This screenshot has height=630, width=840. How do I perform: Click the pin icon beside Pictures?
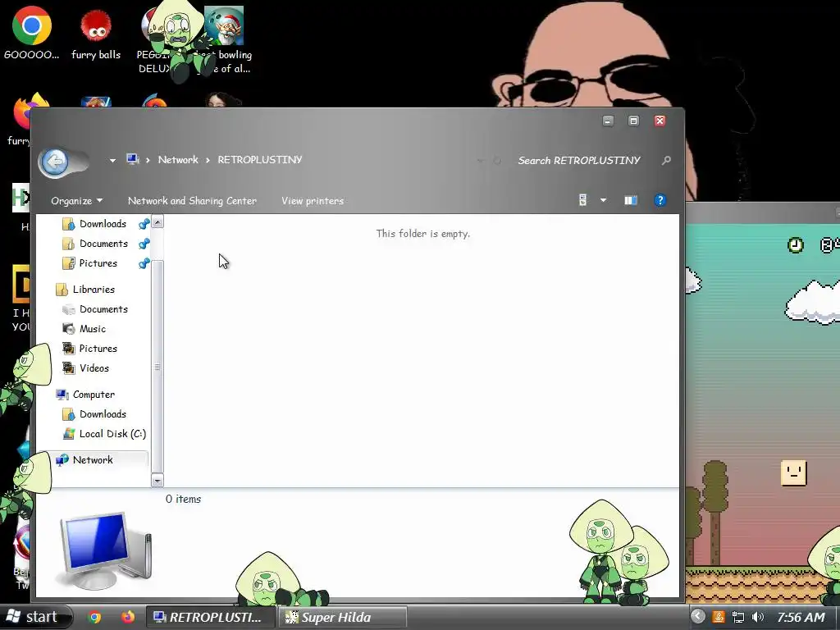[144, 263]
